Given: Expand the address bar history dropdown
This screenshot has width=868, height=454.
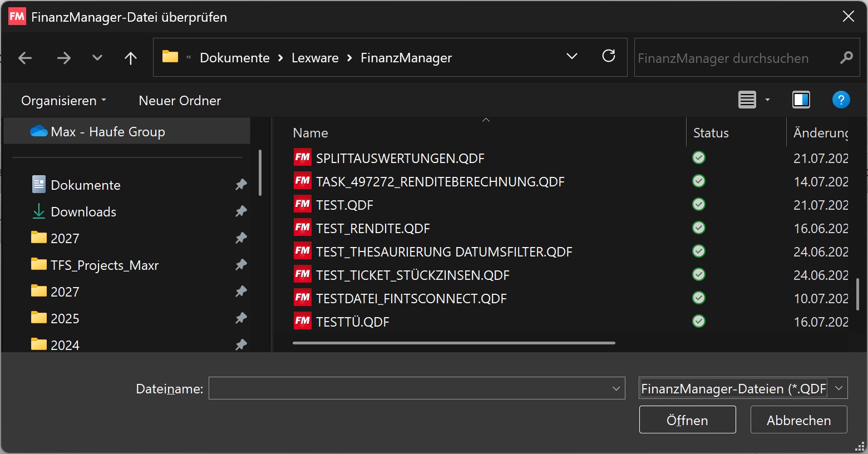Looking at the screenshot, I should click(x=571, y=57).
